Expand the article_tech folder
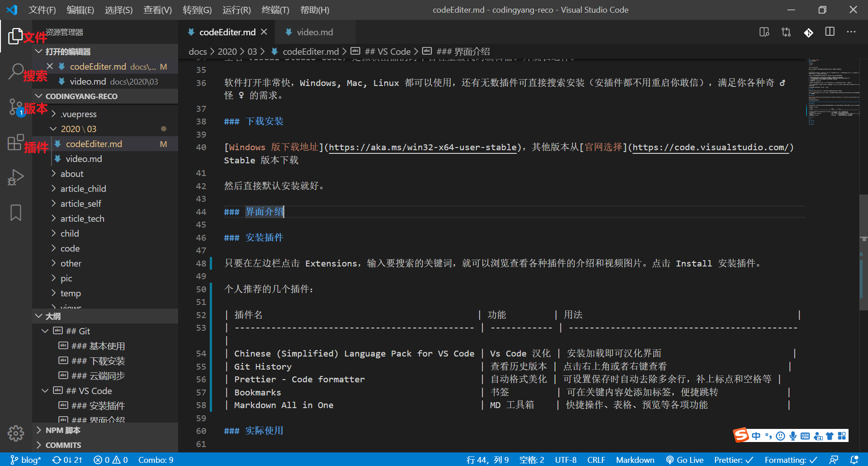The height and width of the screenshot is (466, 868). click(106, 219)
